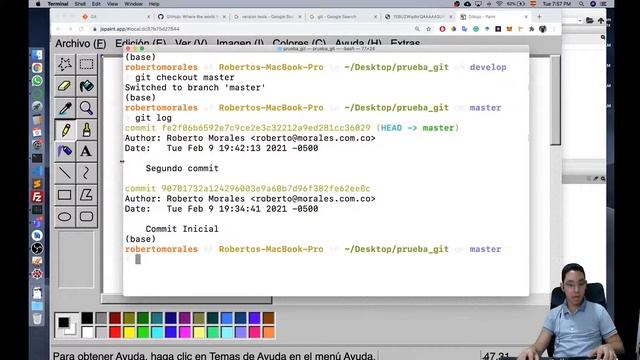Click the Paint horizontal scrollbar thumb
The image size is (640, 360).
pos(187,300)
